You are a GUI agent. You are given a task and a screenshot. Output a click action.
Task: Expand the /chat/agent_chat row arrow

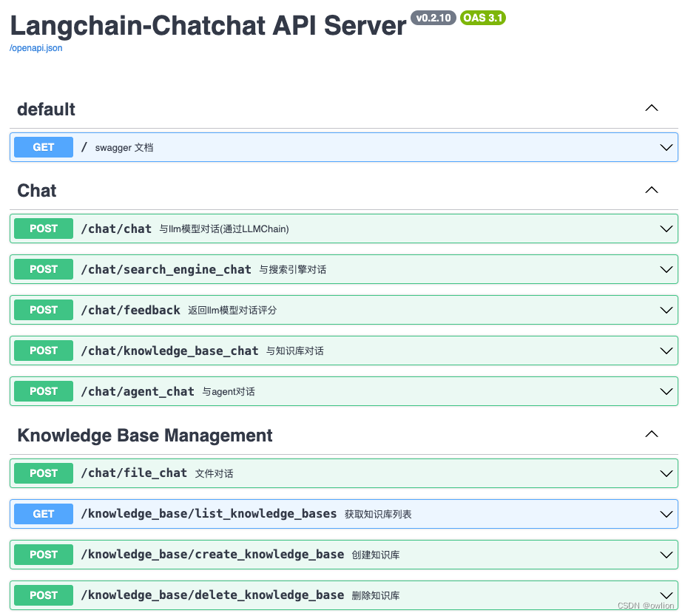tap(667, 391)
